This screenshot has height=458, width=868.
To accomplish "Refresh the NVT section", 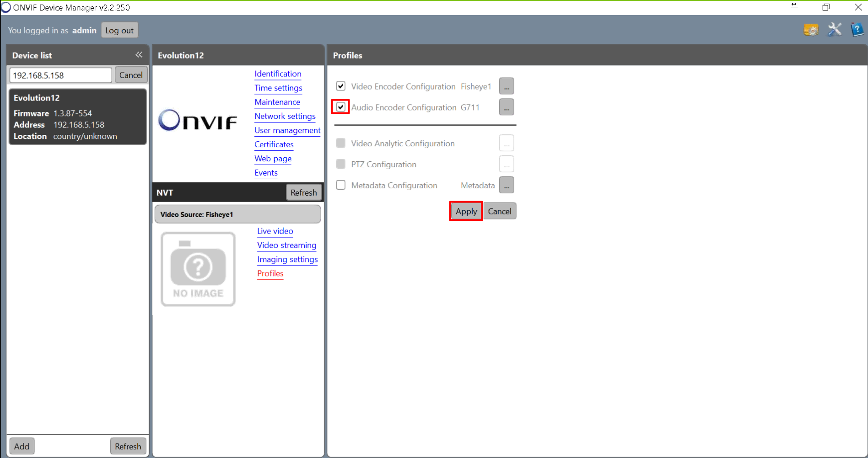I will [x=303, y=192].
